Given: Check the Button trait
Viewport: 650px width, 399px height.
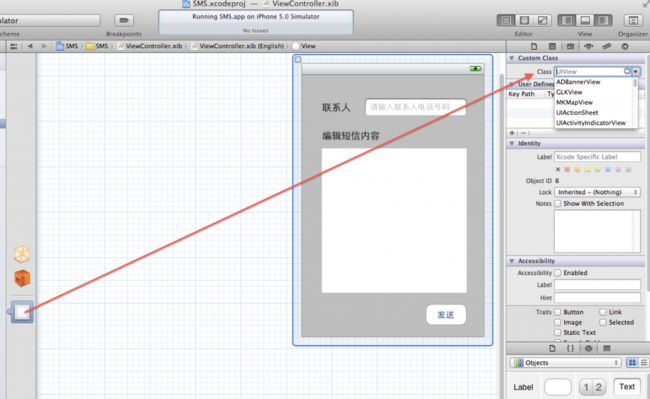Looking at the screenshot, I should click(x=558, y=312).
